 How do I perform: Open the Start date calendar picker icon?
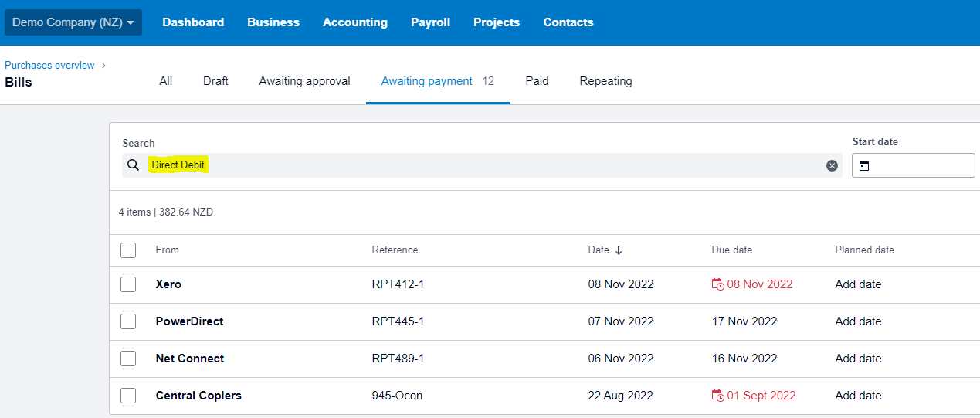864,166
